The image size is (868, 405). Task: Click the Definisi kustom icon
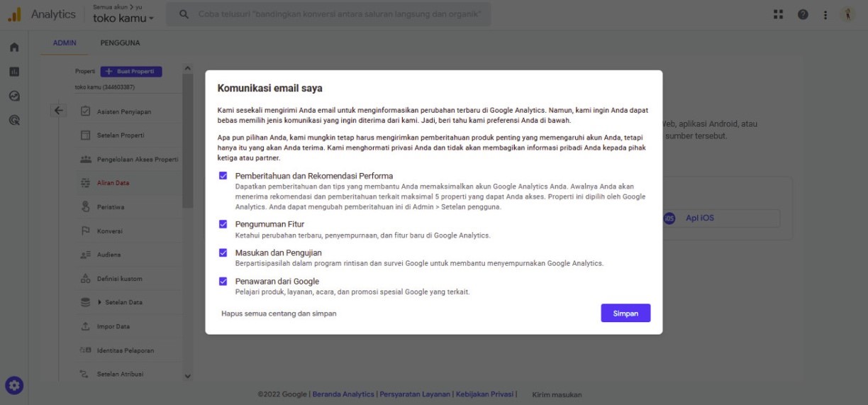[x=85, y=279]
